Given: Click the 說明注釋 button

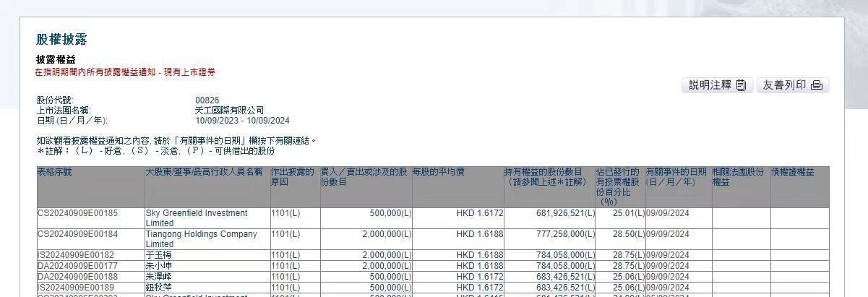Looking at the screenshot, I should click(x=717, y=85).
